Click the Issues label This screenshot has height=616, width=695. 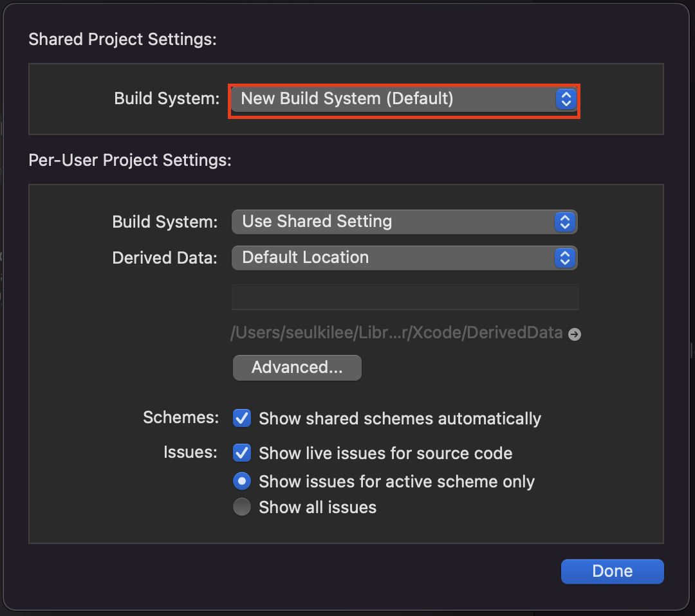[x=190, y=452]
